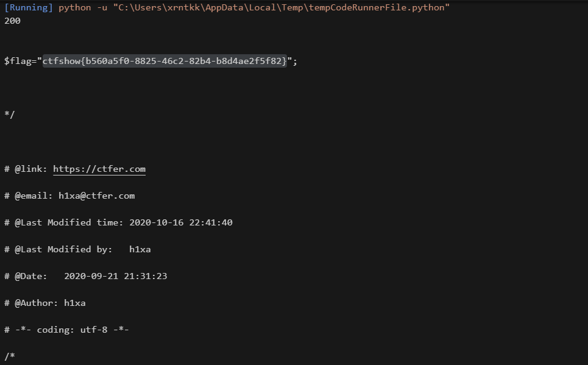Click the 200 response code line

pyautogui.click(x=12, y=21)
